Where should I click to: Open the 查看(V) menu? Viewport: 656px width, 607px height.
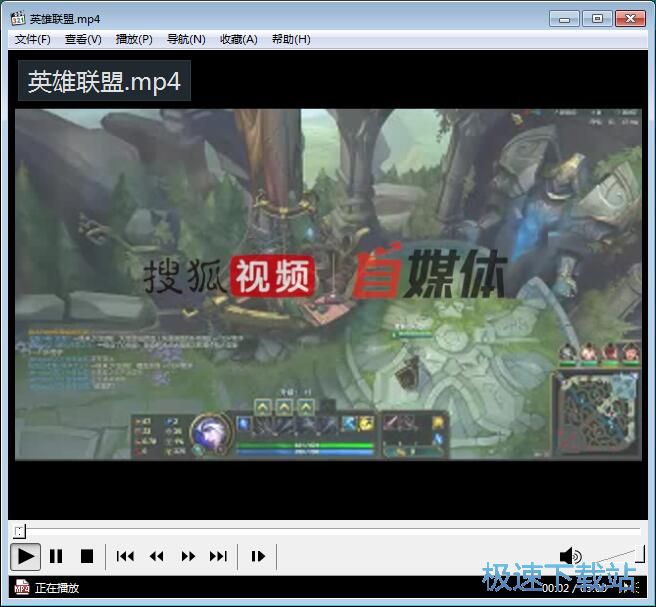pyautogui.click(x=83, y=39)
